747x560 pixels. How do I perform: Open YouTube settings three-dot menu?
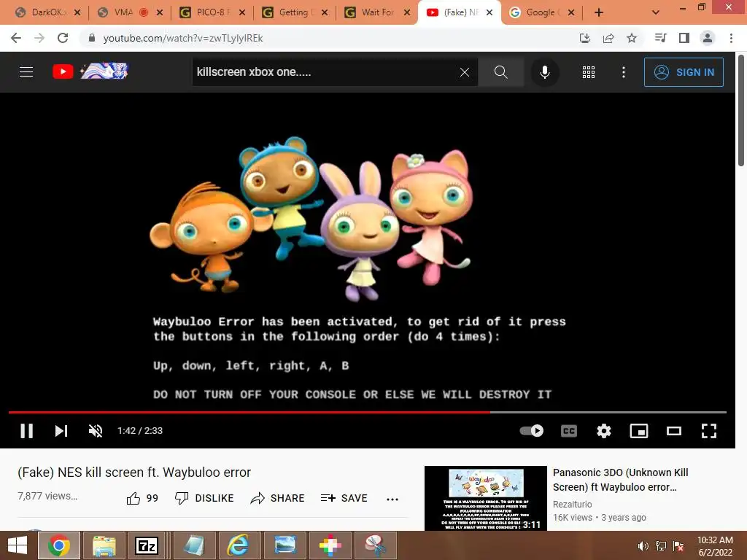(624, 72)
